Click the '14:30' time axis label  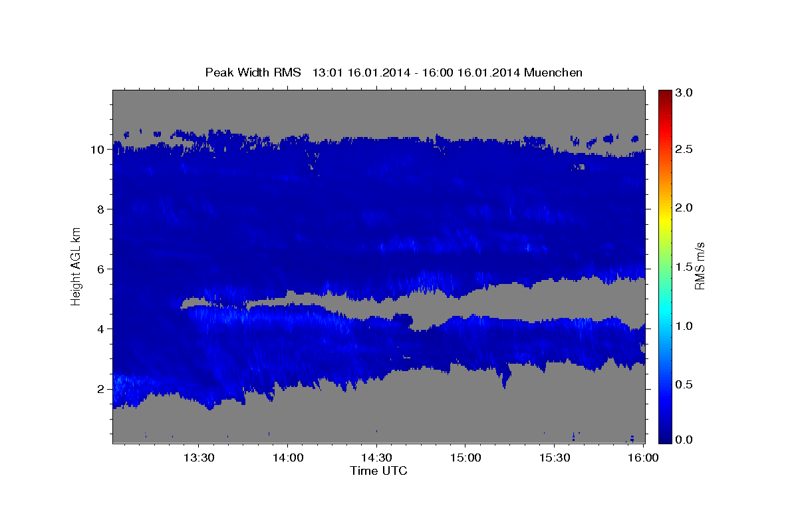[x=376, y=458]
